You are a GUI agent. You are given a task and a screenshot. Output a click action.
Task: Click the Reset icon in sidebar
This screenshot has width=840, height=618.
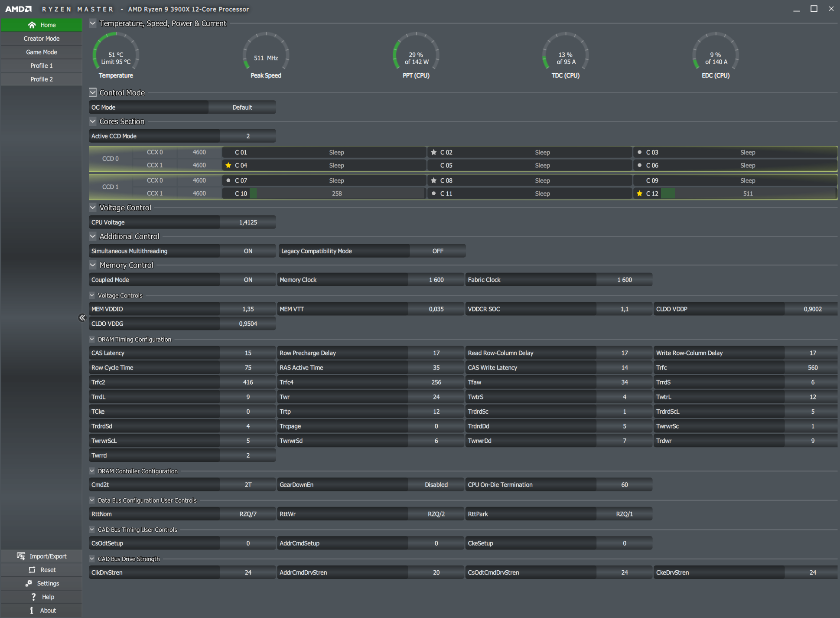32,570
